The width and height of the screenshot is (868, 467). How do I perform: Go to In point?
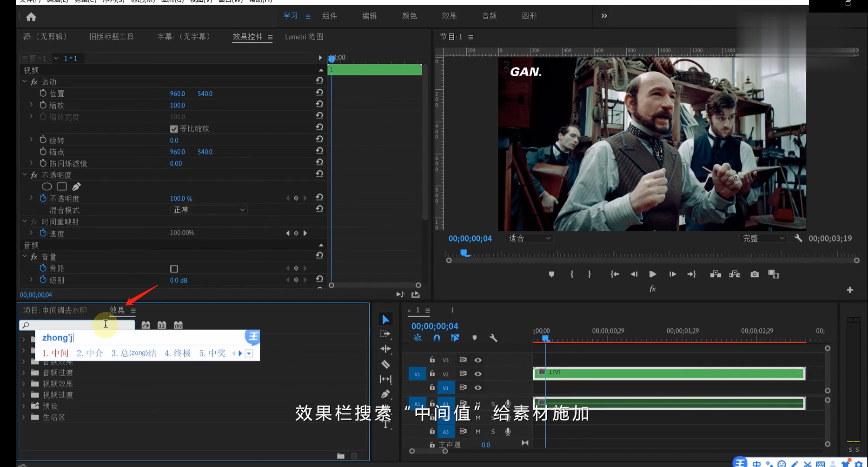click(x=615, y=274)
